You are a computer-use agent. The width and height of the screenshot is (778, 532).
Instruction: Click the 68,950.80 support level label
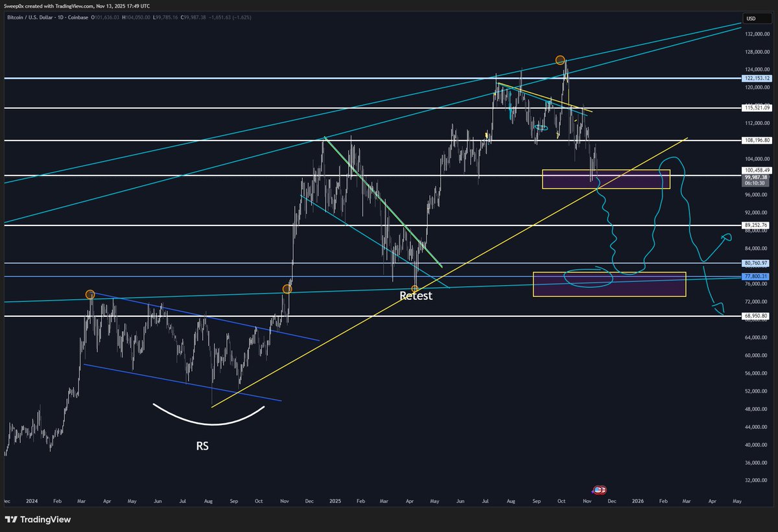click(x=754, y=316)
